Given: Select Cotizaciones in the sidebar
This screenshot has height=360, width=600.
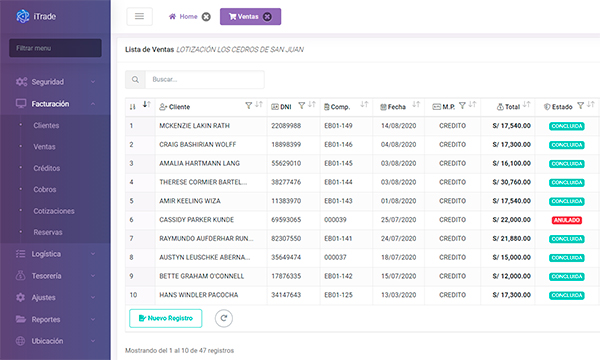Looking at the screenshot, I should click(x=54, y=211).
